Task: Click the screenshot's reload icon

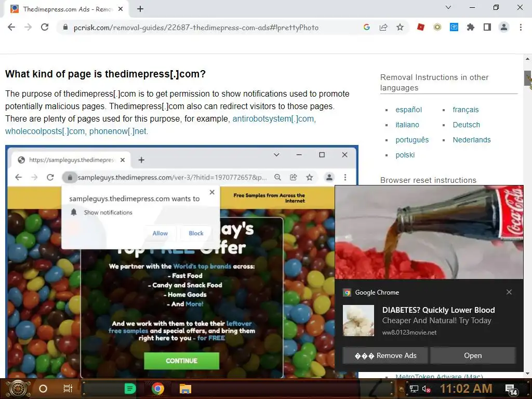Action: (x=50, y=177)
